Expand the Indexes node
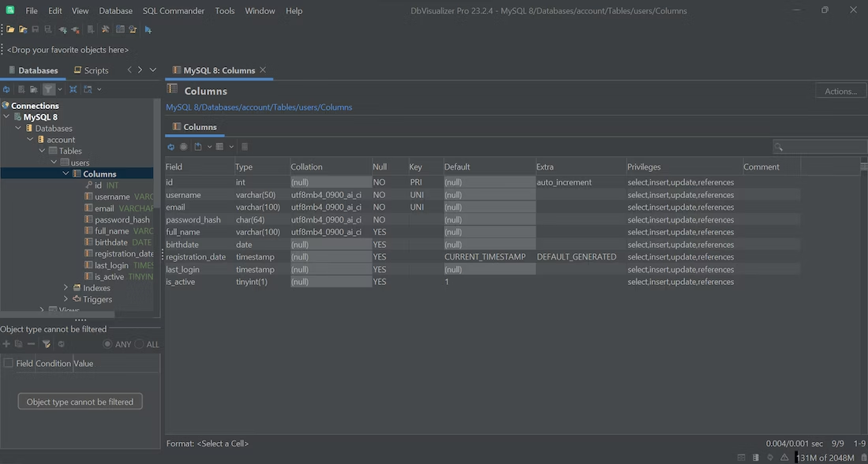 click(65, 287)
